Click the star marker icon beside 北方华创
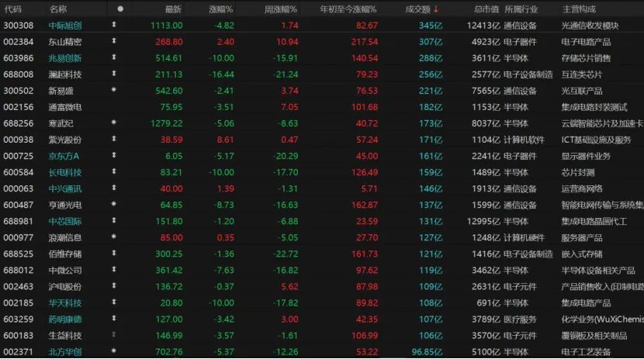This screenshot has width=644, height=359. click(x=114, y=350)
